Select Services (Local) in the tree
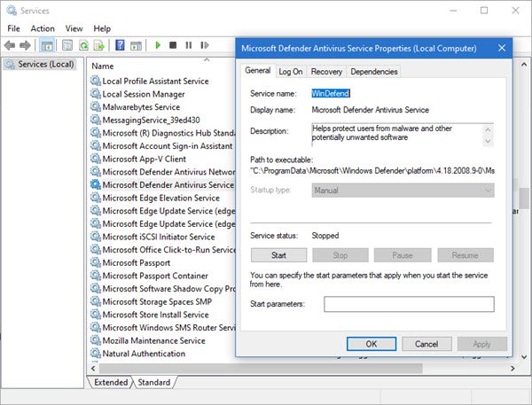Screen dimensions: 532x405 tap(46, 65)
